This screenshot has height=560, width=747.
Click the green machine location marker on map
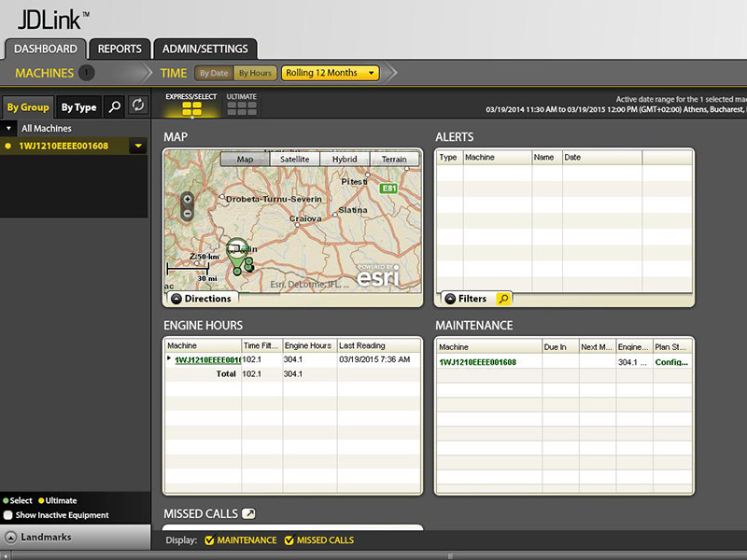(237, 256)
